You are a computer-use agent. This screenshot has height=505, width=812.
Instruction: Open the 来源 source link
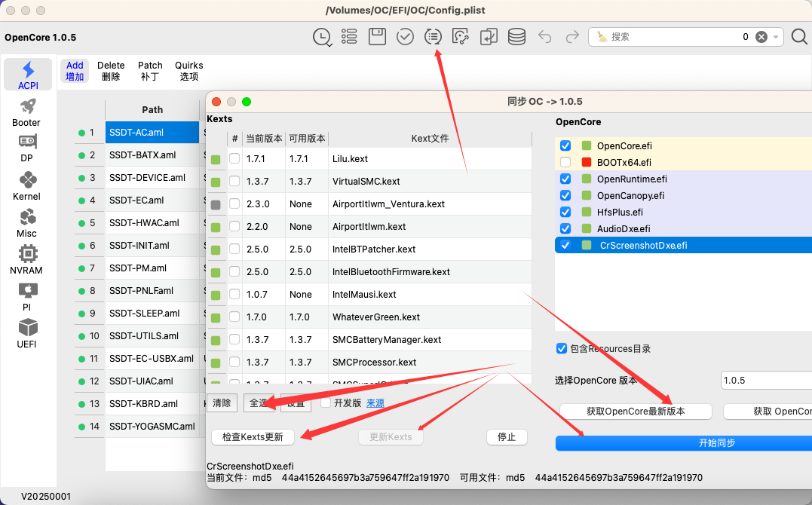pos(375,403)
